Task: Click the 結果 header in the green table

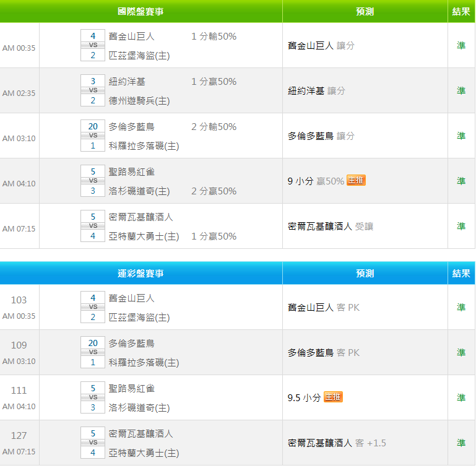Action: [x=461, y=12]
